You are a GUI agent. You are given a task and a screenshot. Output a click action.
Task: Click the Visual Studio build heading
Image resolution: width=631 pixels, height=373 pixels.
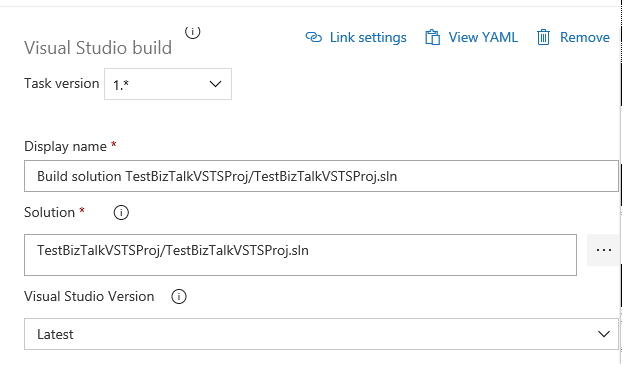coord(98,48)
